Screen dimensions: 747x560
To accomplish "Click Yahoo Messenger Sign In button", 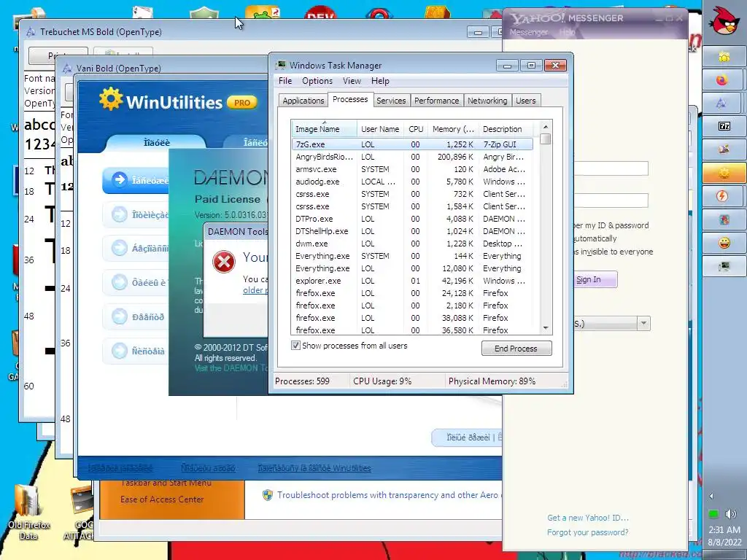I will click(595, 279).
